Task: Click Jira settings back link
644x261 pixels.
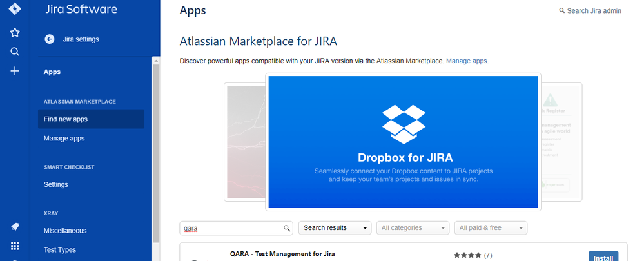Action: 81,39
